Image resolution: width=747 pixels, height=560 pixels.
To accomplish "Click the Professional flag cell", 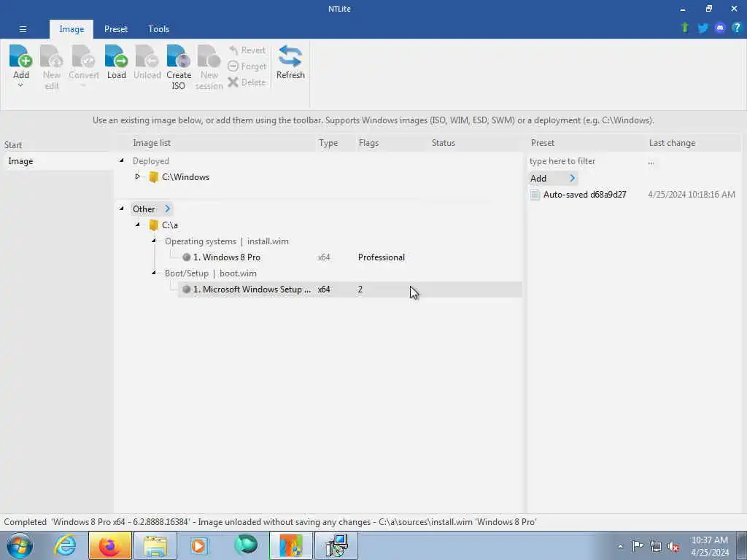I will coord(381,257).
